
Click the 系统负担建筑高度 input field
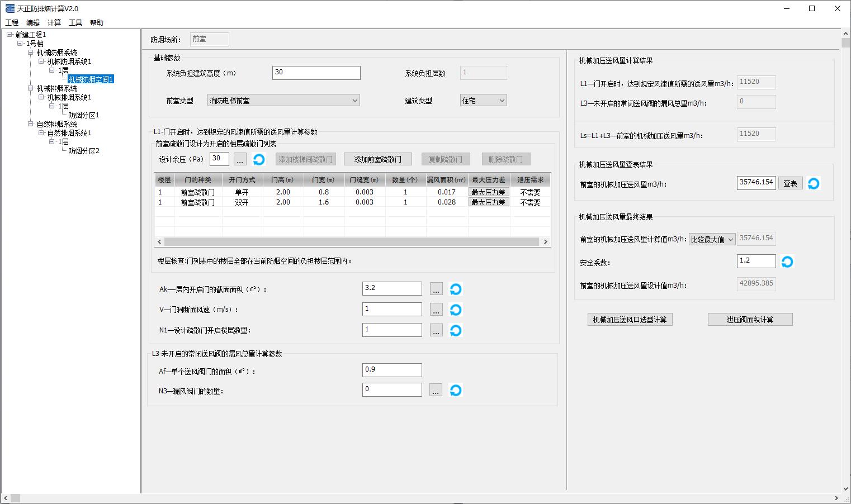click(x=316, y=73)
